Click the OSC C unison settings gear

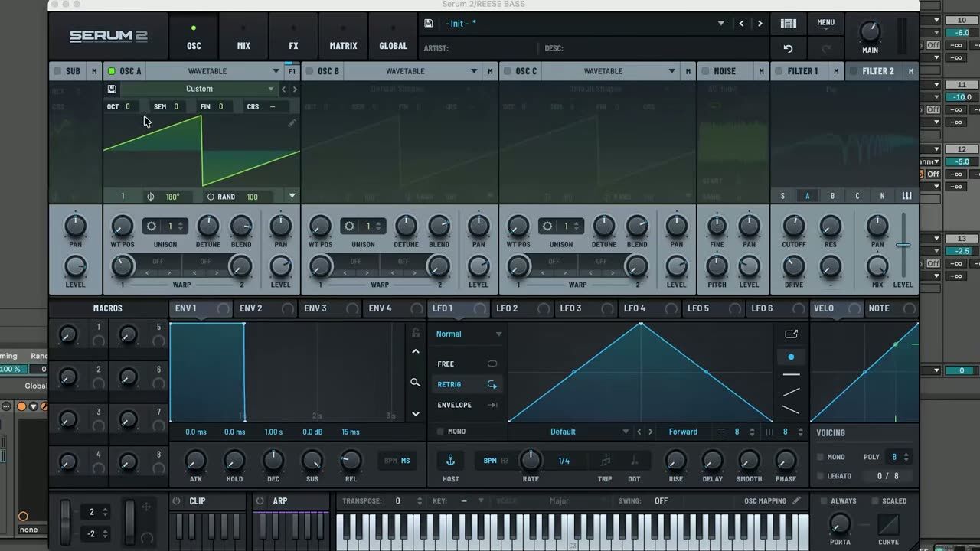(547, 227)
